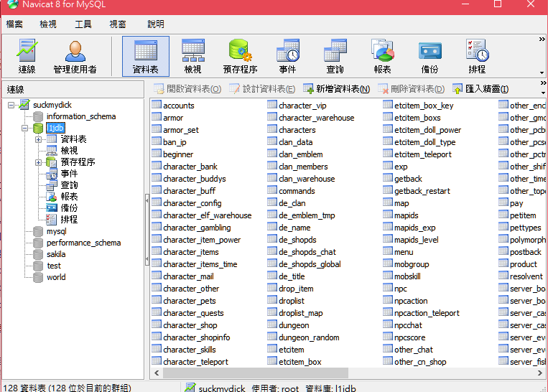The image size is (548, 392).
Task: Select the ban_ip table icon
Action: 157,141
